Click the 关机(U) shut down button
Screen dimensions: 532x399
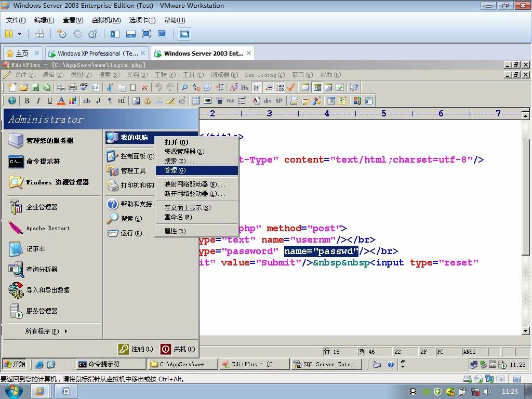(x=178, y=349)
